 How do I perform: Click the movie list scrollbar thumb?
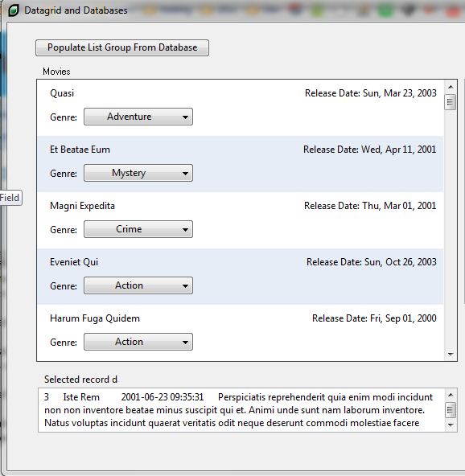click(451, 102)
